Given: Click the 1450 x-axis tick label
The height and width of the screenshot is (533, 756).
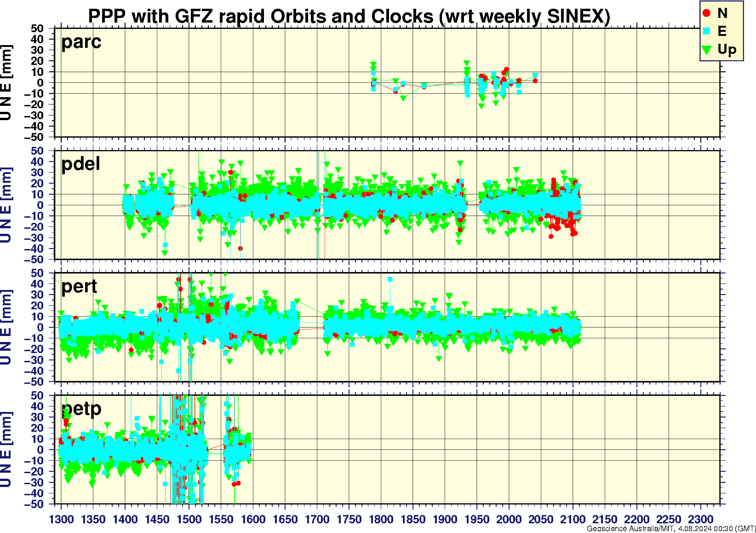Looking at the screenshot, I should (x=157, y=519).
